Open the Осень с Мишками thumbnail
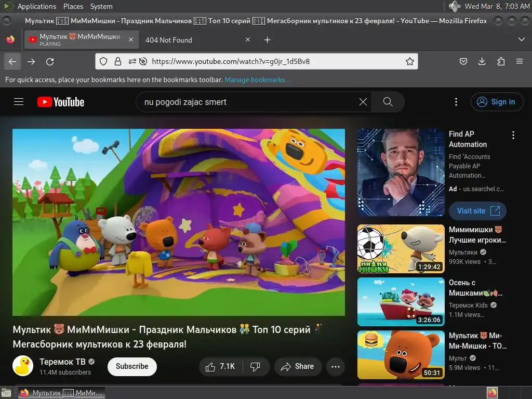The width and height of the screenshot is (532, 399). (x=401, y=302)
